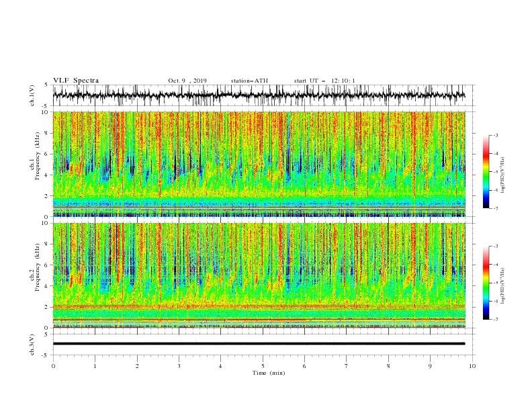This screenshot has width=532, height=411.
Task: Click the 'station=ATH' label
Action: point(249,81)
